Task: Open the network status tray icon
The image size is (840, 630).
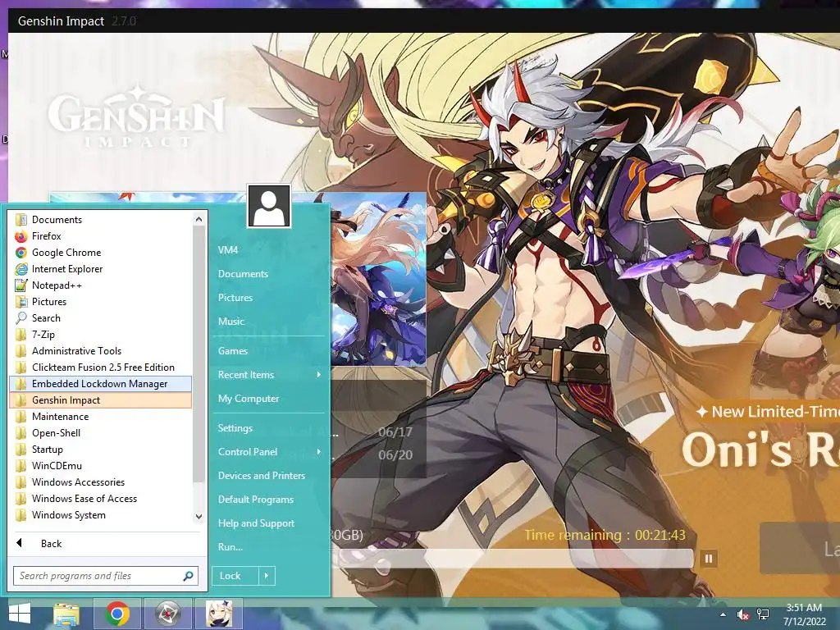Action: (x=763, y=614)
